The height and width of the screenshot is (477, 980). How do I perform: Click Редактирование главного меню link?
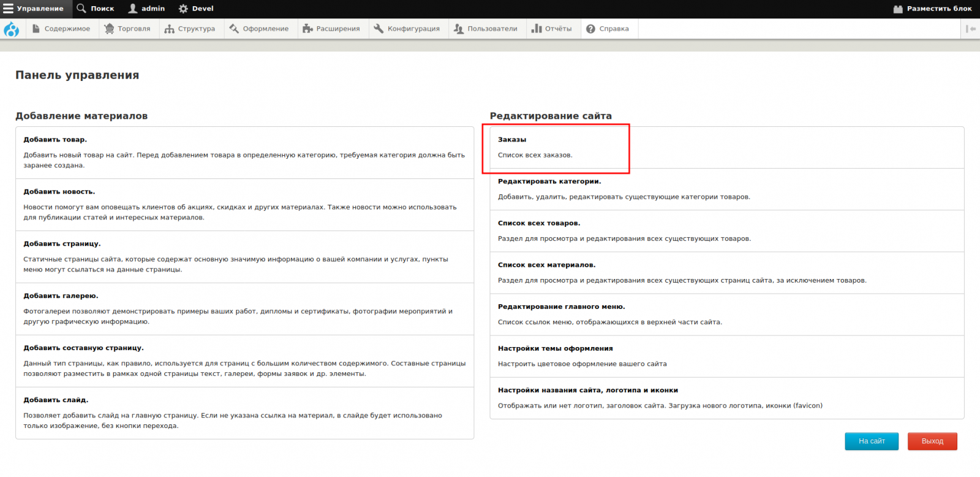pos(562,307)
